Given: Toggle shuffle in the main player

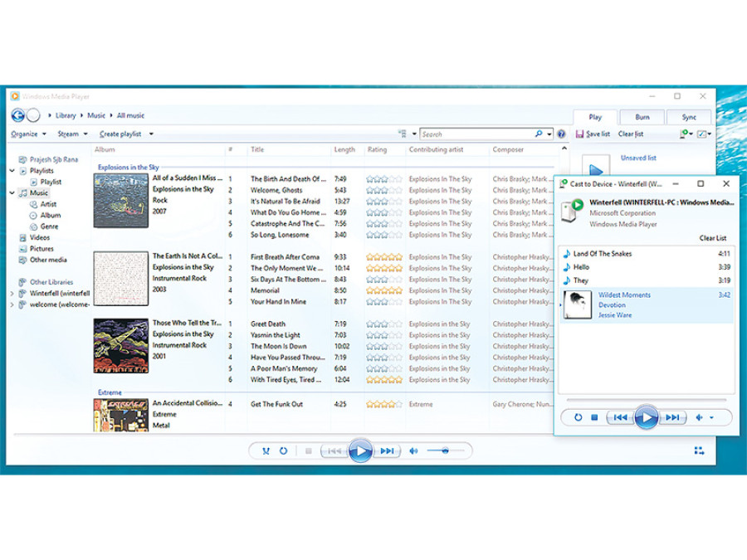Looking at the screenshot, I should click(266, 451).
